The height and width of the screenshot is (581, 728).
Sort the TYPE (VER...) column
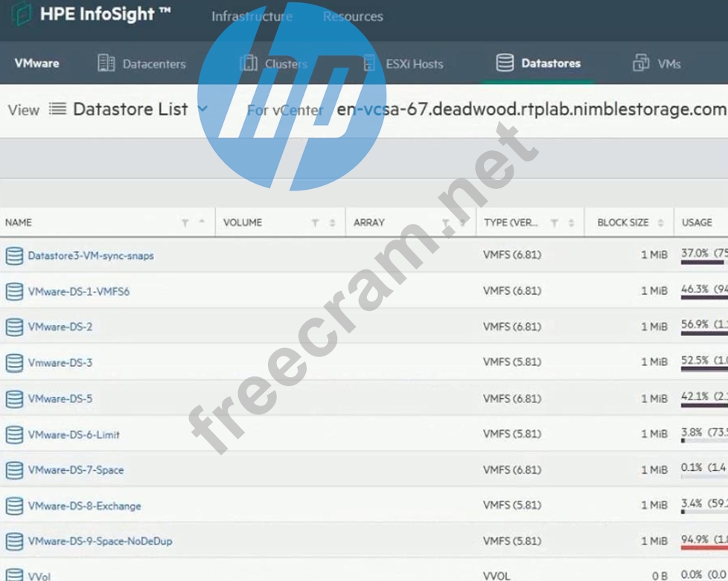tap(571, 222)
